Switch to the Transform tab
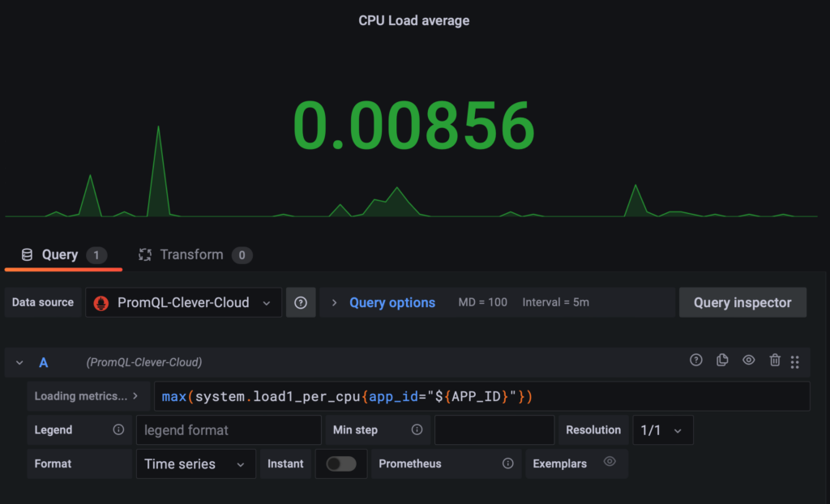Screen dimensions: 830x504 [x=195, y=254]
